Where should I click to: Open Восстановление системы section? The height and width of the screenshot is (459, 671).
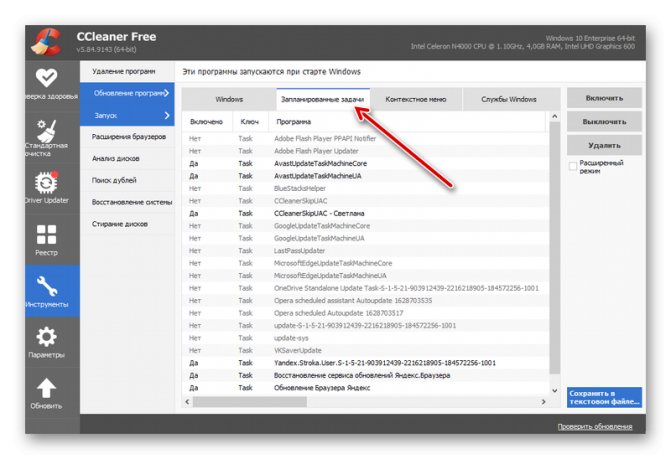[x=127, y=202]
